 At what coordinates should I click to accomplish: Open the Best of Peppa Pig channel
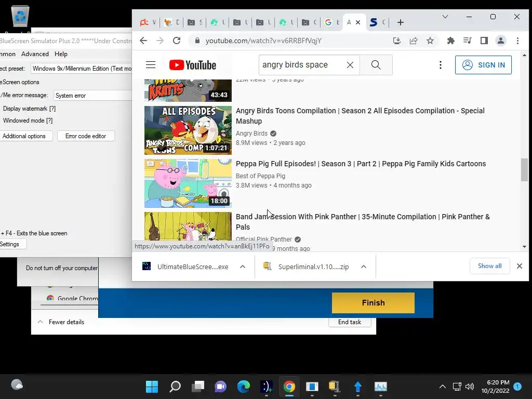[260, 176]
